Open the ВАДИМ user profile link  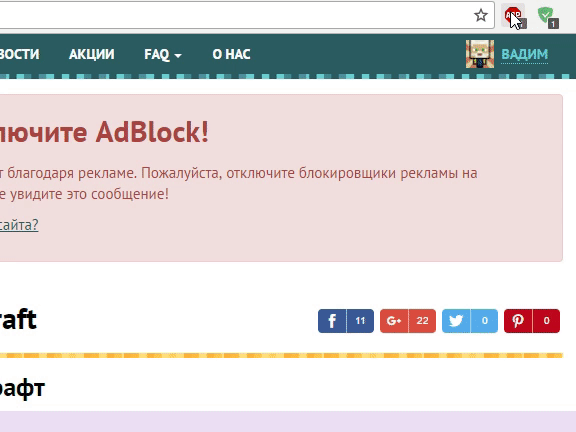pyautogui.click(x=525, y=54)
